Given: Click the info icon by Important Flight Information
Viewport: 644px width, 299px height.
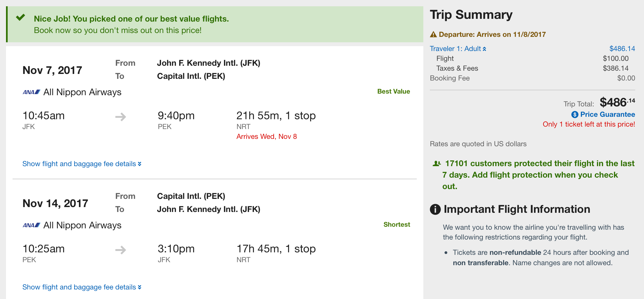Looking at the screenshot, I should tap(435, 210).
